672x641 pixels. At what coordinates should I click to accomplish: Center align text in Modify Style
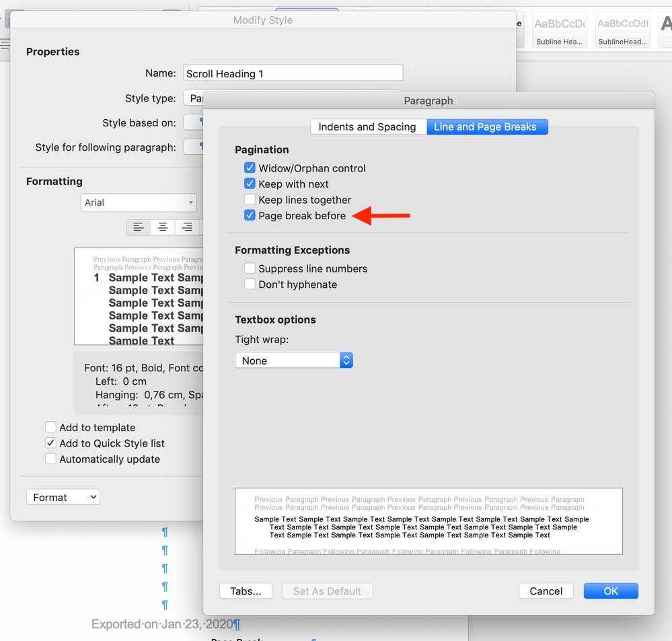(163, 227)
